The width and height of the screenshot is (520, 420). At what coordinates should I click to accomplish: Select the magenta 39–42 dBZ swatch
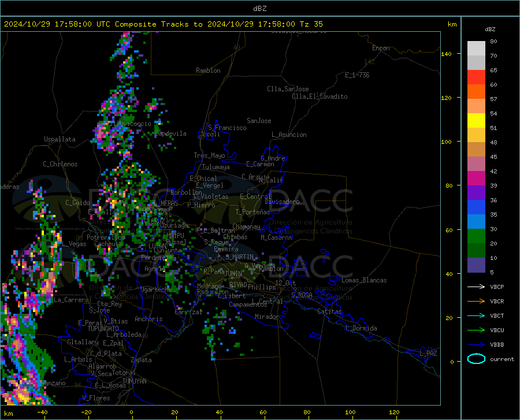click(x=476, y=179)
